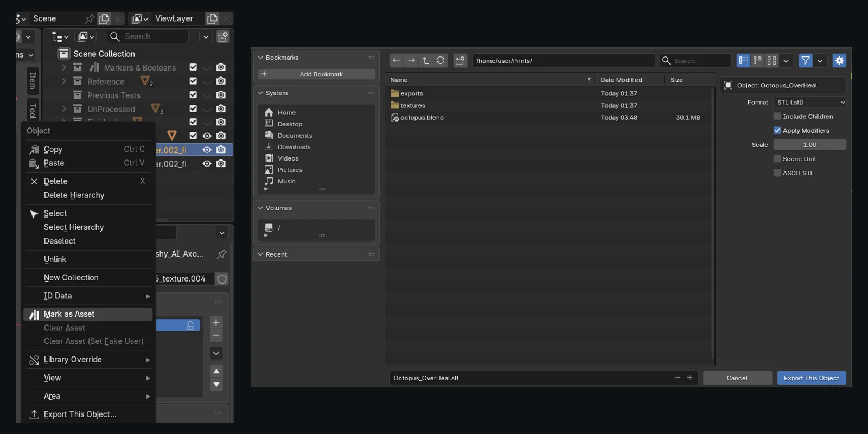The image size is (868, 434).
Task: Select Delete Hierarchy in context menu
Action: 88,195
